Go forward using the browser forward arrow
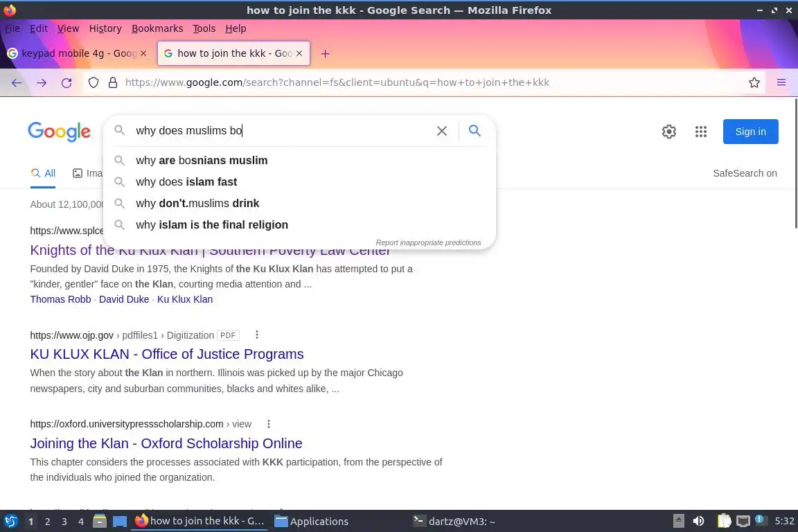 point(42,82)
